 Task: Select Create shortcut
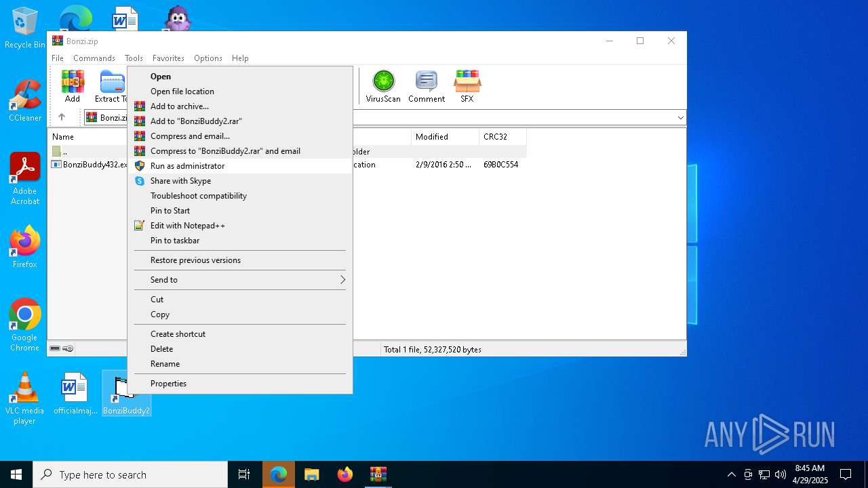pyautogui.click(x=240, y=334)
